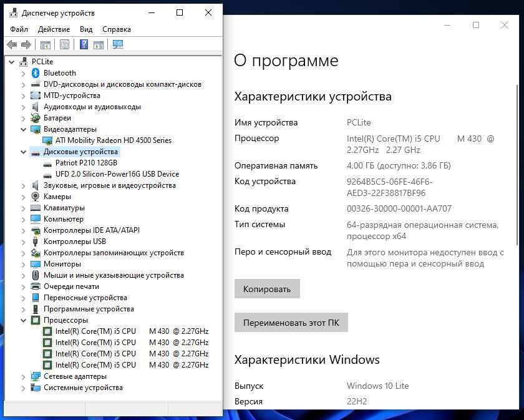This screenshot has height=420, width=524.
Task: Select Контроллеры запоминающих устройств row
Action: (114, 253)
